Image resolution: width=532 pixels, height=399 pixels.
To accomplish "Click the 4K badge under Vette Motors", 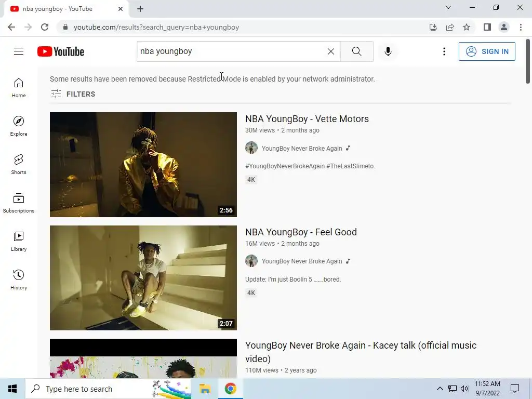I will (251, 179).
